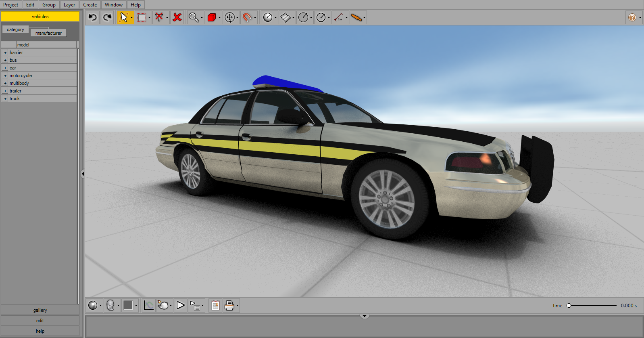The width and height of the screenshot is (644, 338).
Task: Expand the trailer tree node
Action: pos(5,91)
